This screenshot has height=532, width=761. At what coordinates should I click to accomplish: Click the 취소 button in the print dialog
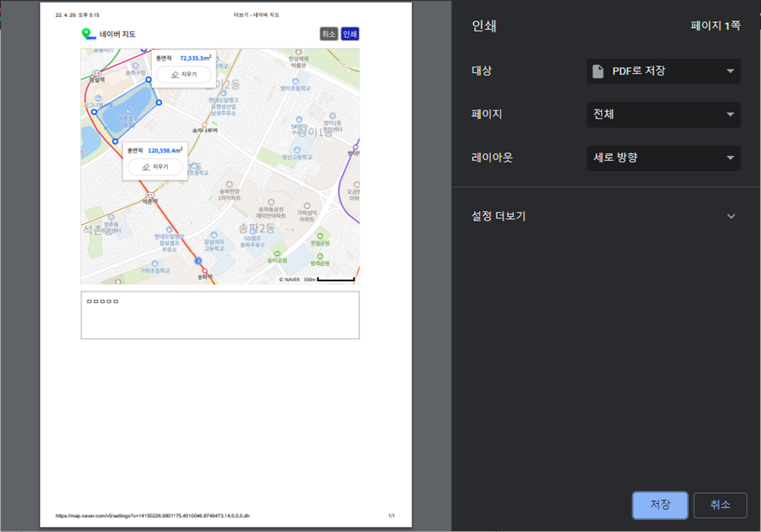click(720, 505)
